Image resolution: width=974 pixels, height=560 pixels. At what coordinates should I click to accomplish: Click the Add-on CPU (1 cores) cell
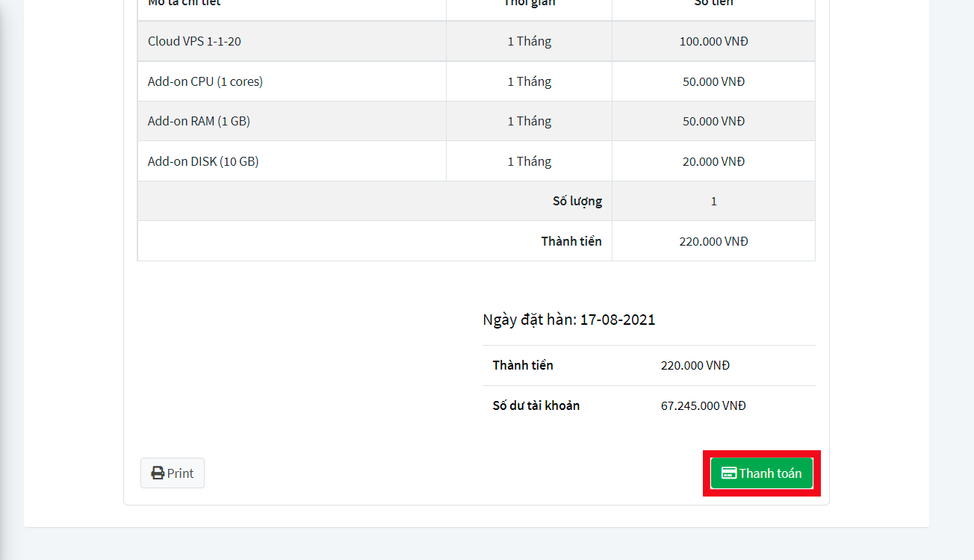tap(205, 81)
